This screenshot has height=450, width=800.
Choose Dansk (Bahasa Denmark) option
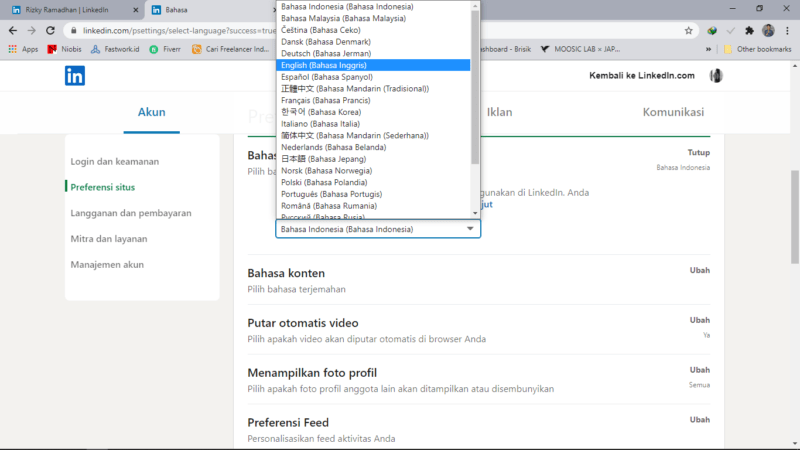373,42
